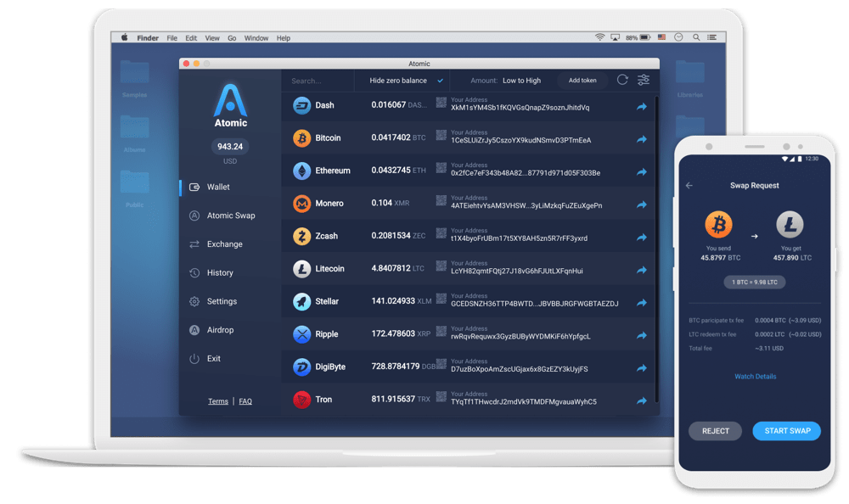849x504 pixels.
Task: Open the Finder View menu
Action: tap(212, 38)
